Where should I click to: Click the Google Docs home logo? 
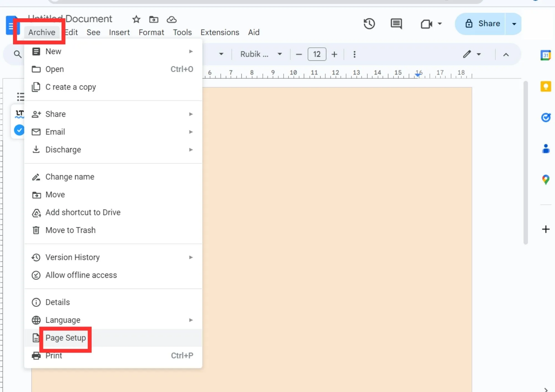click(12, 26)
